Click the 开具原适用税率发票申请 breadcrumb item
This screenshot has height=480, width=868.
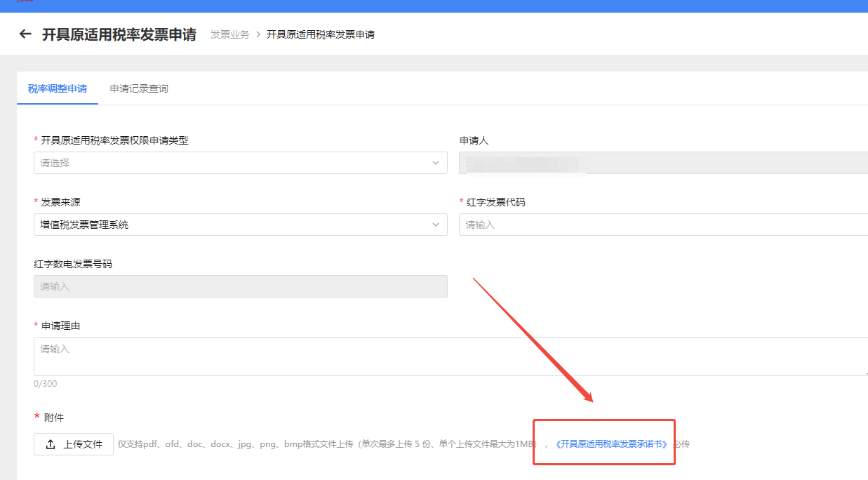tap(320, 34)
